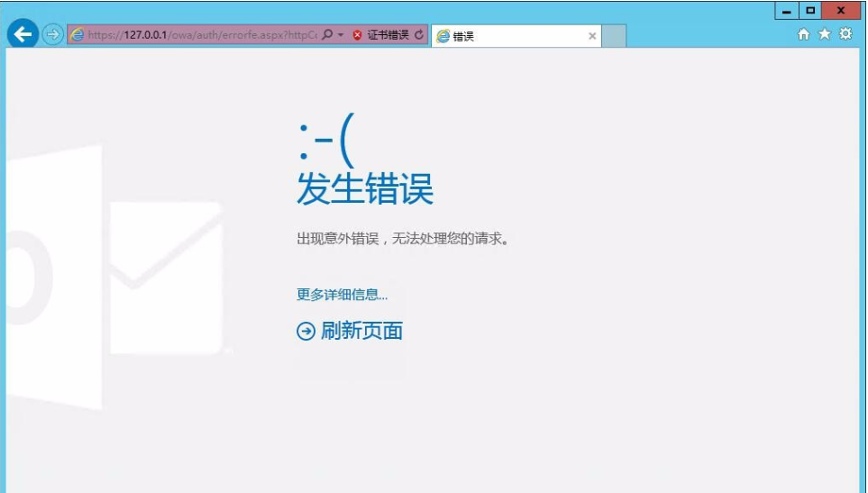This screenshot has width=868, height=493.
Task: Go back using the browser back arrow
Action: [23, 34]
